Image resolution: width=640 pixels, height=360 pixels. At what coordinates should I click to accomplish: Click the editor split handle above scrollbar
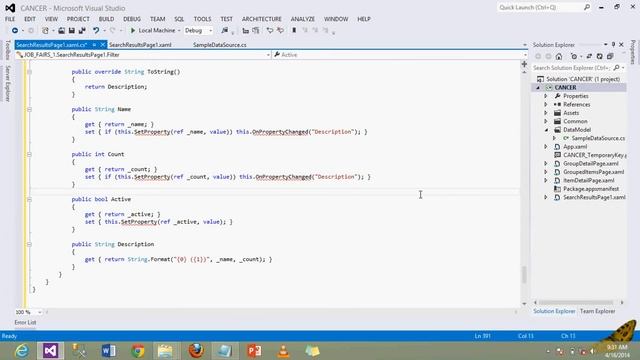coord(524,64)
